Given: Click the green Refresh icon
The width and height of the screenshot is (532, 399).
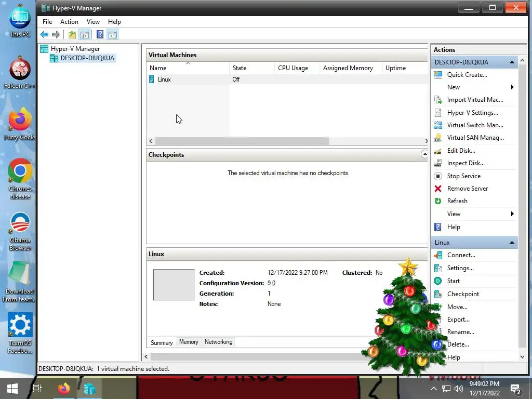Looking at the screenshot, I should click(x=438, y=201).
